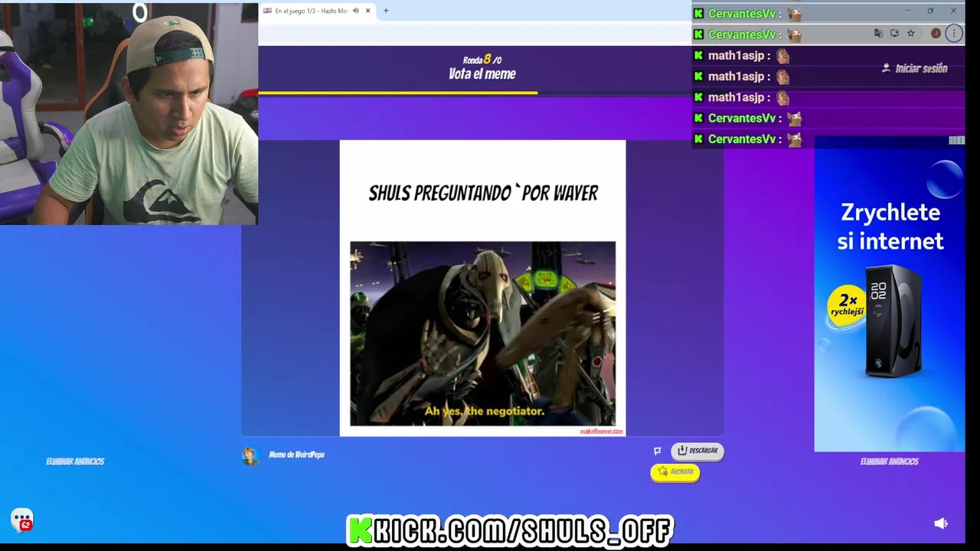
Task: Click the Meme de WeirdPepe author label
Action: [296, 455]
